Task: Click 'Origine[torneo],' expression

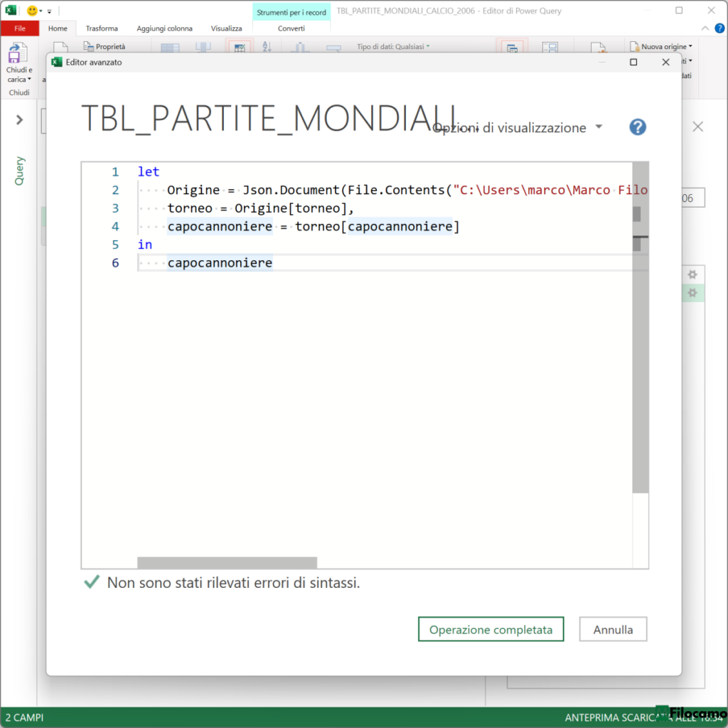Action: coord(294,208)
